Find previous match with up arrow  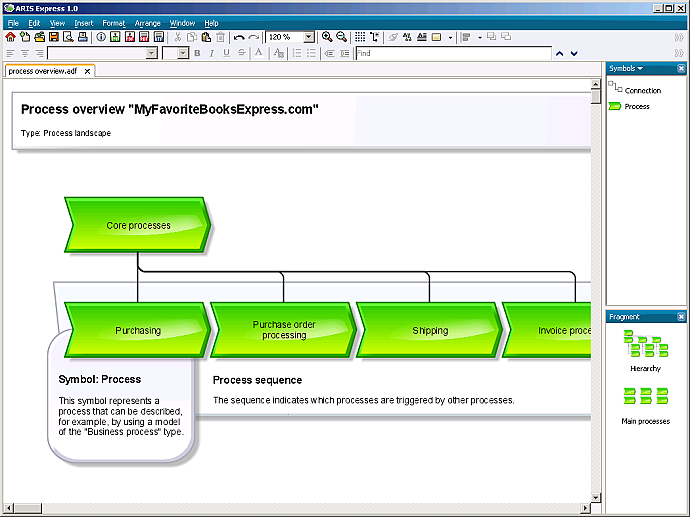560,54
